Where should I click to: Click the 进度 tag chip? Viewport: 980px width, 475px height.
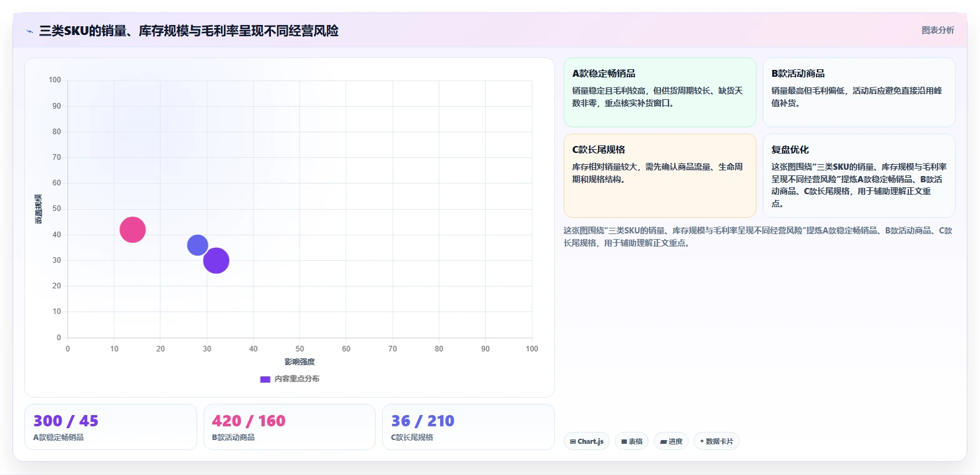[x=671, y=441]
